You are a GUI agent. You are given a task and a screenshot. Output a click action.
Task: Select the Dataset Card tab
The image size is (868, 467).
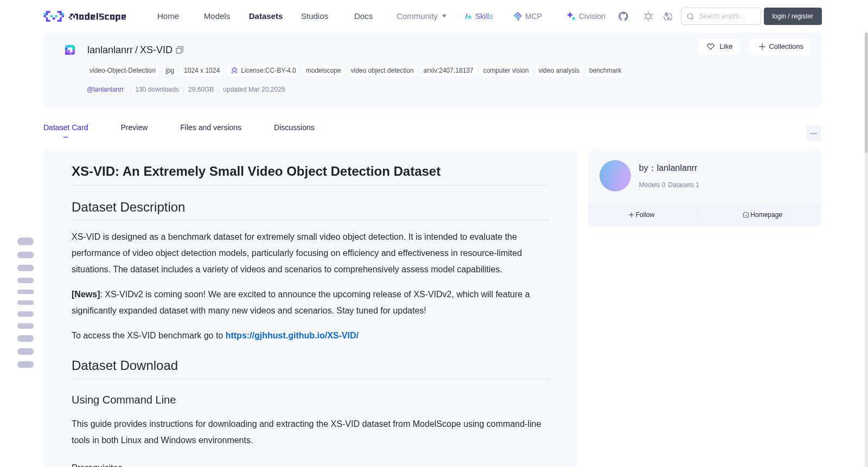(x=66, y=127)
